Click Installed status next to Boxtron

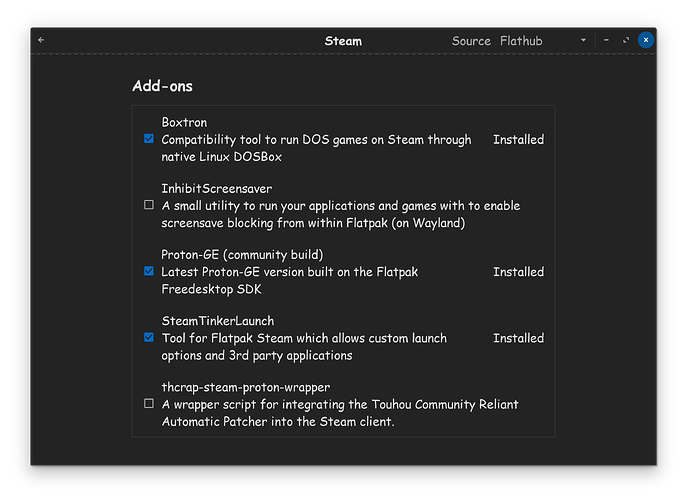point(518,139)
